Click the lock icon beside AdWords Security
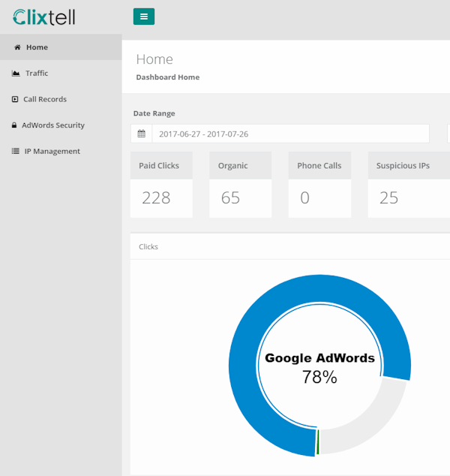 click(14, 125)
